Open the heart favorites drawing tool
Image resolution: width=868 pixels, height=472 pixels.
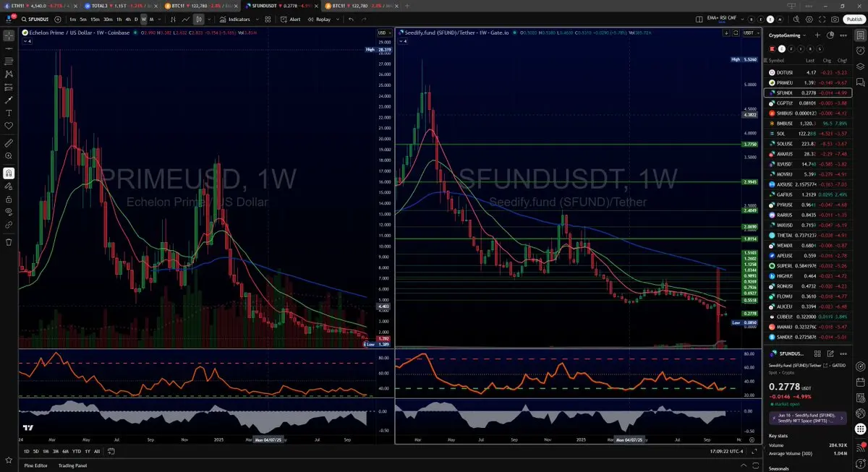(x=9, y=126)
